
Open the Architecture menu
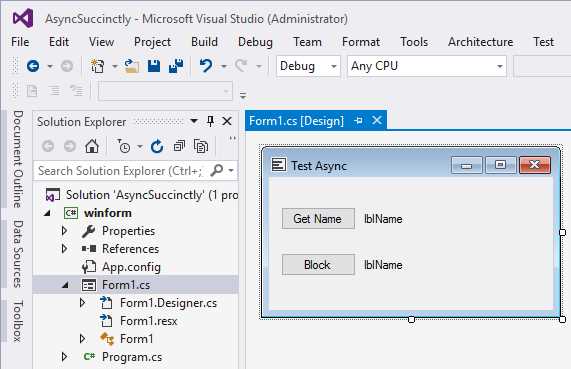(x=481, y=42)
